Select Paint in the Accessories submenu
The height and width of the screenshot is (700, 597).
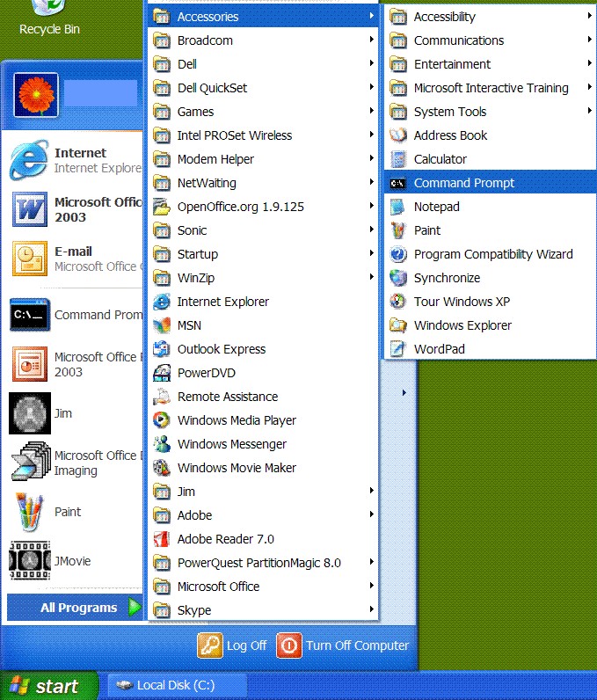(490, 230)
